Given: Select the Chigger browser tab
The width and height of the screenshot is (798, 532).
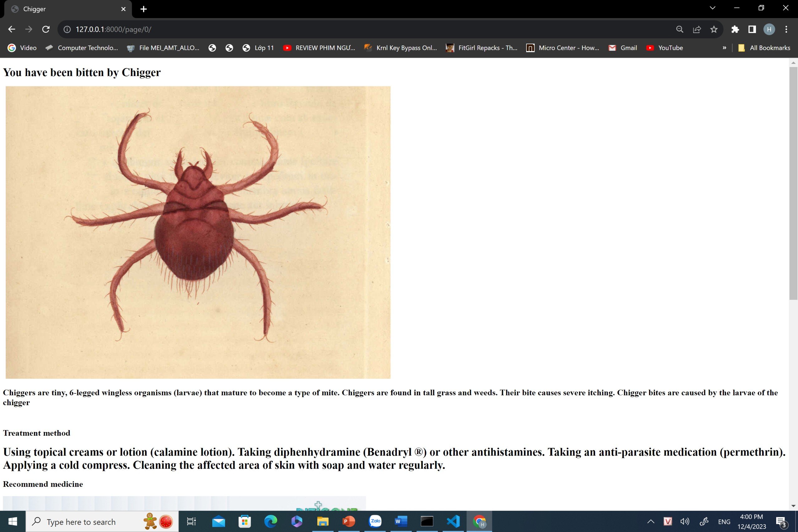Looking at the screenshot, I should (x=65, y=9).
